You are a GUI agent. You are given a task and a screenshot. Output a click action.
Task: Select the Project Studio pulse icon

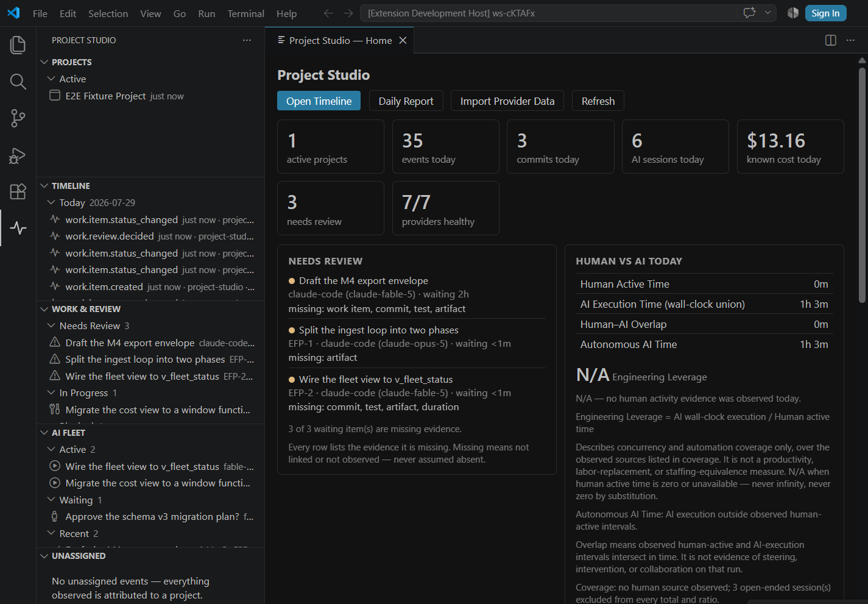pyautogui.click(x=18, y=228)
